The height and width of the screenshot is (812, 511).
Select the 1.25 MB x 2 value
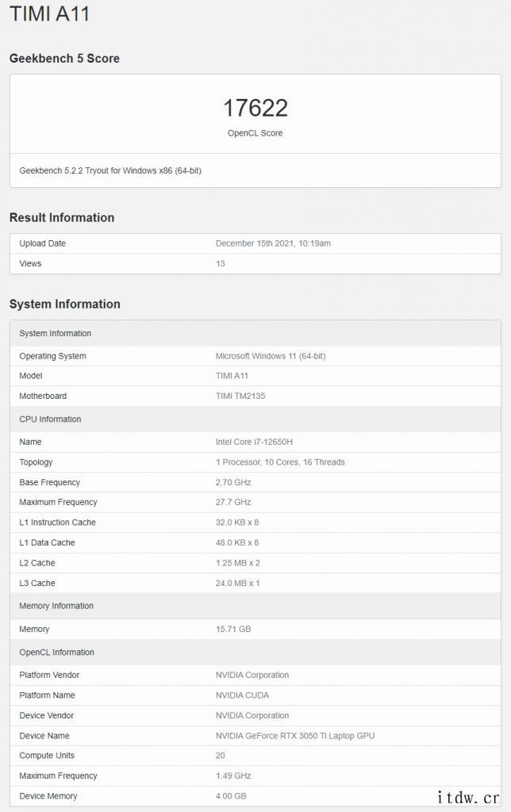238,563
